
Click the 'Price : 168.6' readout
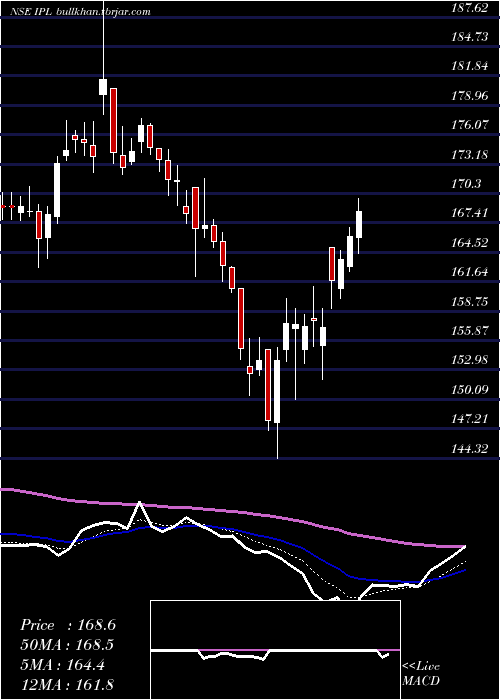[68, 625]
